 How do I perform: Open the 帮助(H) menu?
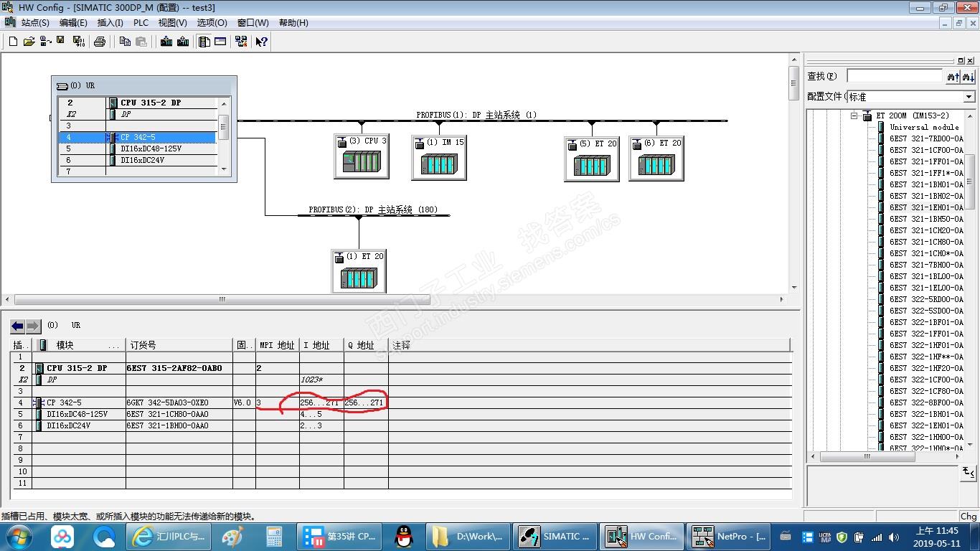click(293, 23)
